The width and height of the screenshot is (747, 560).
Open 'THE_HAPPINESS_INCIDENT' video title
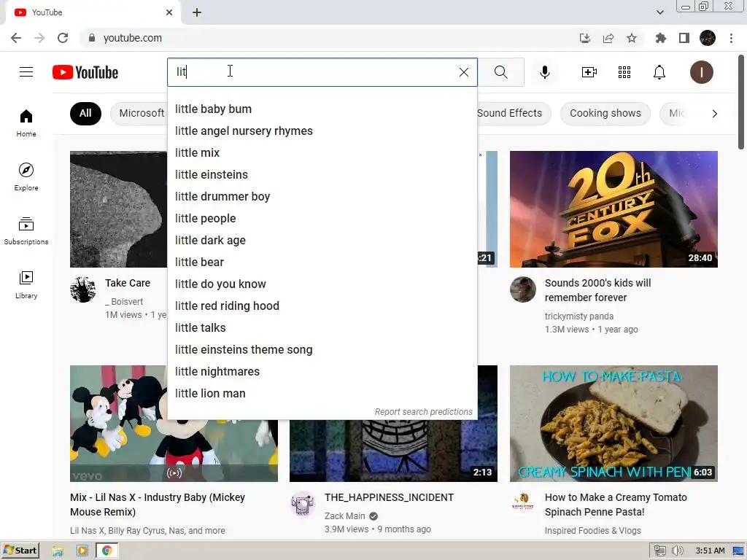point(389,497)
